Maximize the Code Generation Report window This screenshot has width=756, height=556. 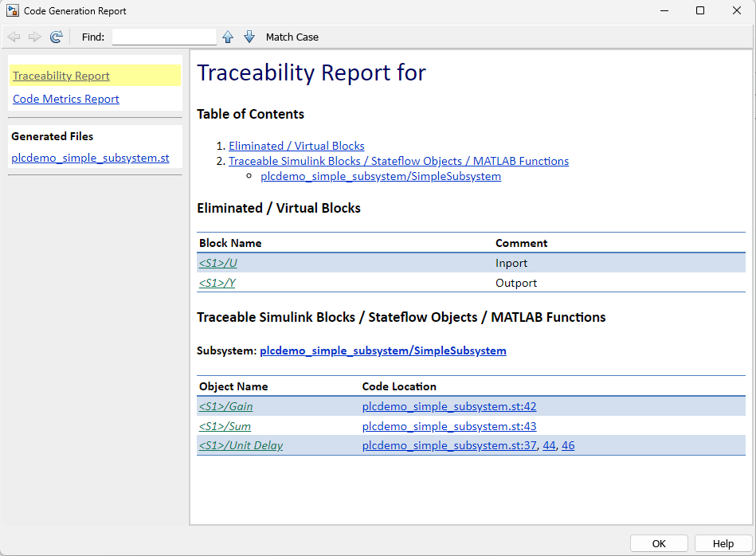pos(699,11)
